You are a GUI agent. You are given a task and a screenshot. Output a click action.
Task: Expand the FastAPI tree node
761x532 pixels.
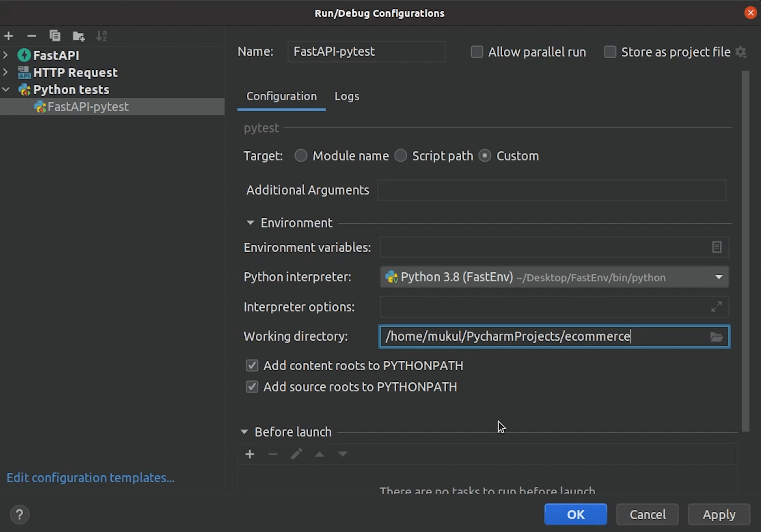pyautogui.click(x=5, y=55)
